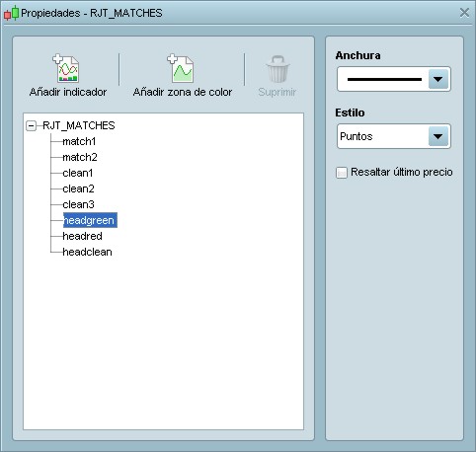476x452 pixels.
Task: Click the Añadir indicador text label
Action: click(x=68, y=92)
